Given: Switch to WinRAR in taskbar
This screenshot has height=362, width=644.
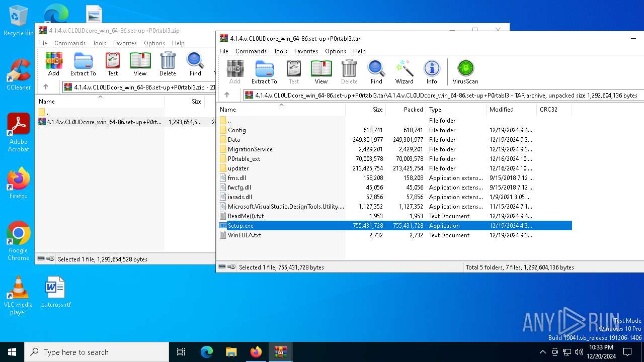Looking at the screenshot, I should (281, 352).
